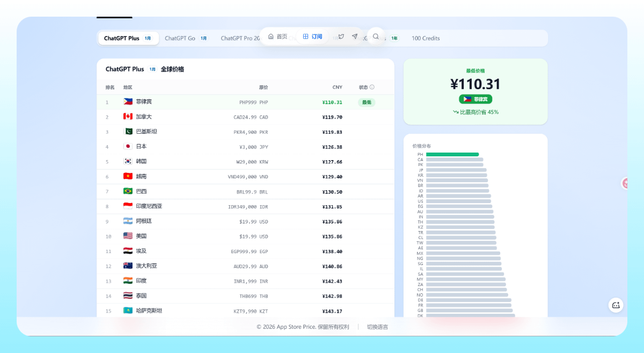Click the CNY column header
The image size is (644, 353).
[337, 87]
